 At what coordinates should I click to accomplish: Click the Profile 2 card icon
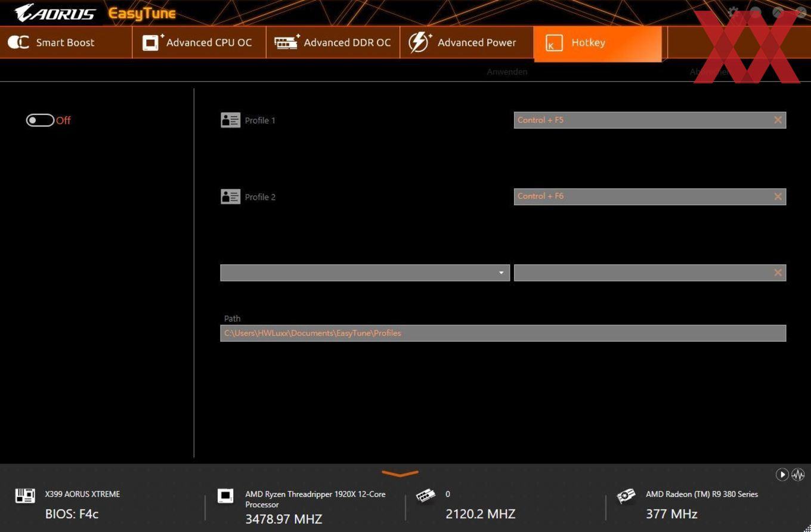[x=230, y=196]
